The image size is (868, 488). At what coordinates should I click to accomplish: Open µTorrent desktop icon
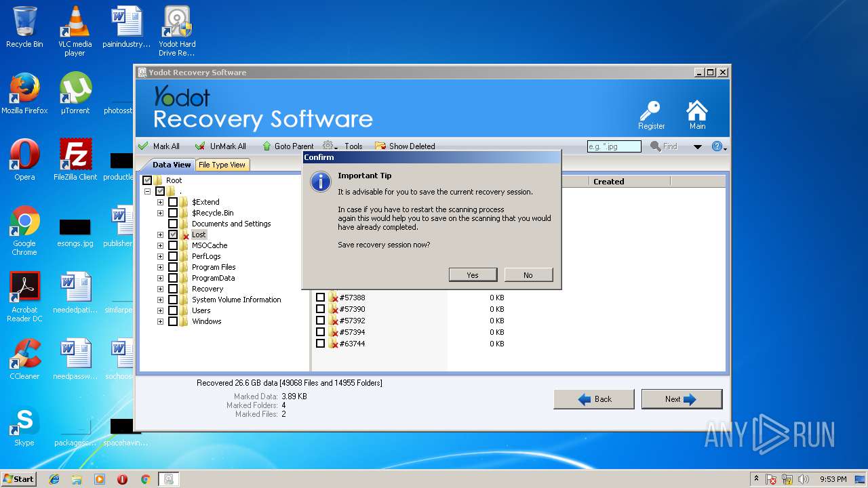pos(75,94)
